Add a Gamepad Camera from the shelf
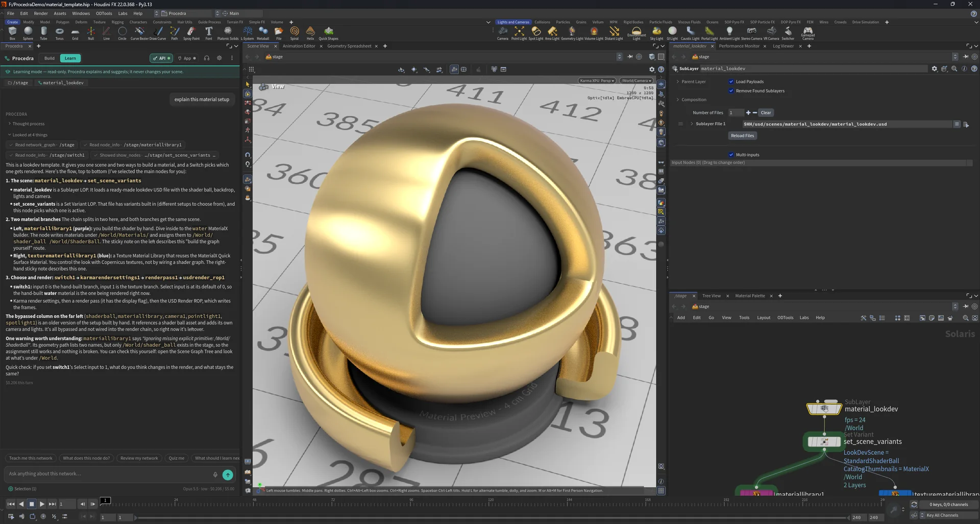Screen dimensions: 980x524 (x=808, y=34)
